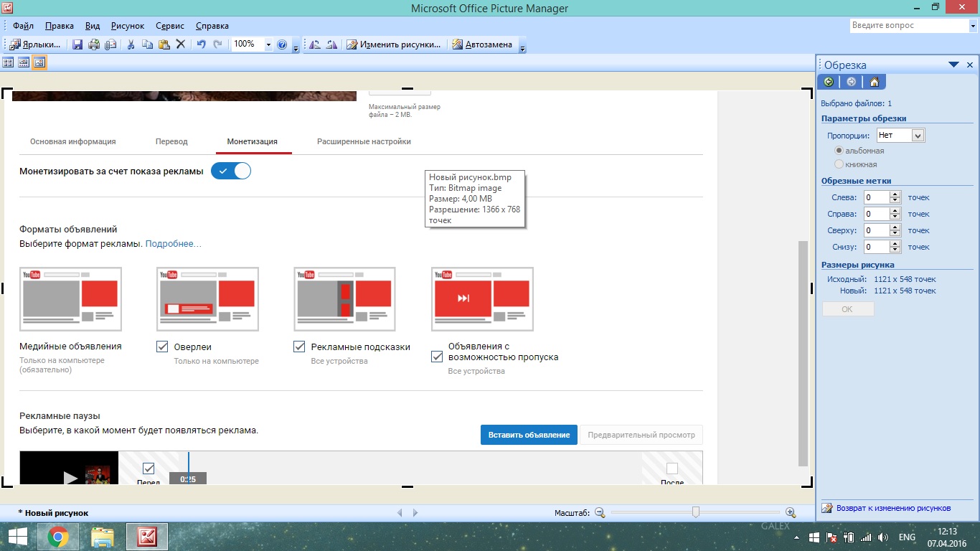Viewport: 980px width, 551px height.
Task: Open the Chrome icon in the taskbar
Action: (x=58, y=536)
